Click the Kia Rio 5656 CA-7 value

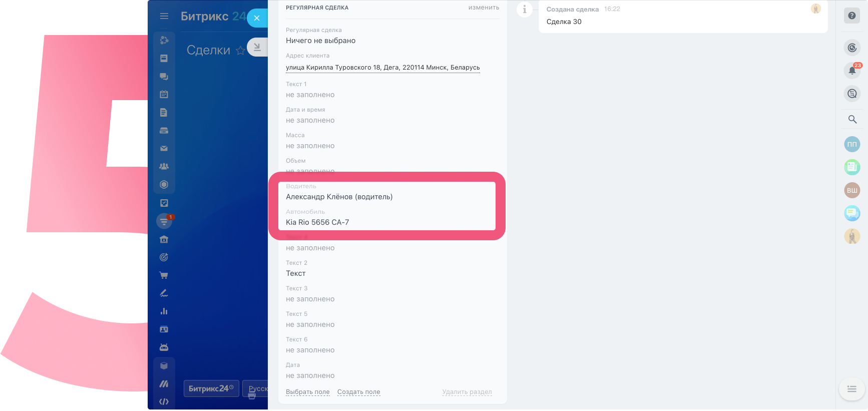tap(317, 222)
